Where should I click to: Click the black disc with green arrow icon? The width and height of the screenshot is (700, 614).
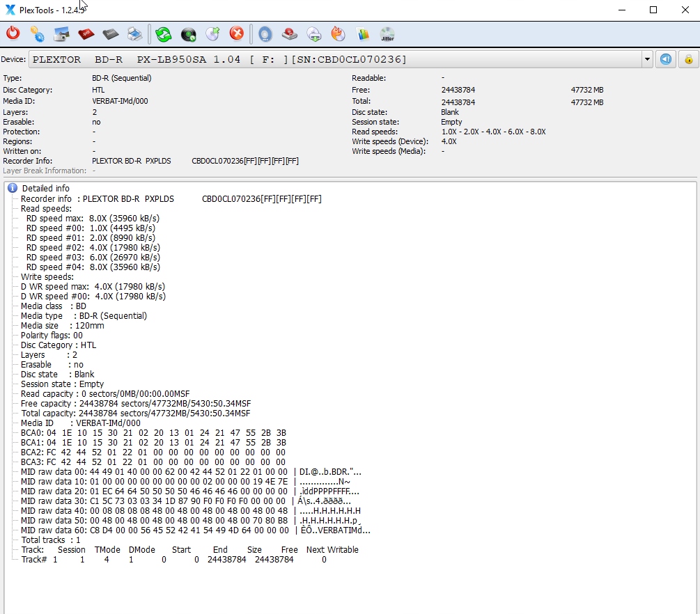(x=188, y=34)
